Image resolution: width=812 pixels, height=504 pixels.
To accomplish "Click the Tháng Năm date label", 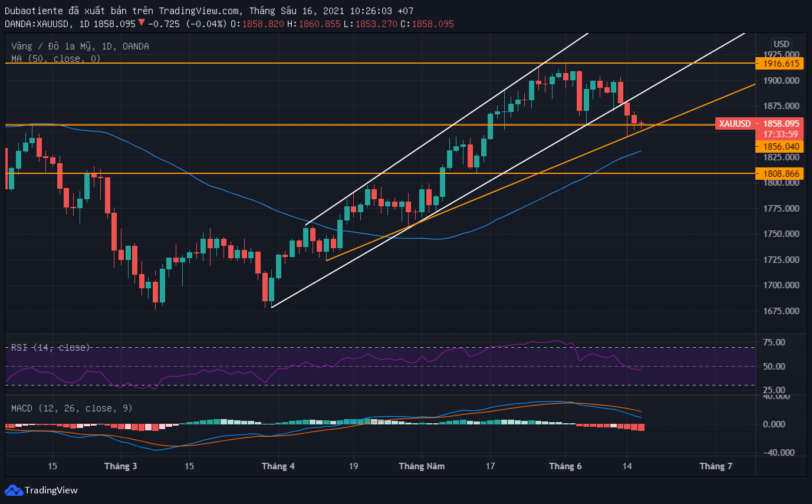I will coord(422,466).
